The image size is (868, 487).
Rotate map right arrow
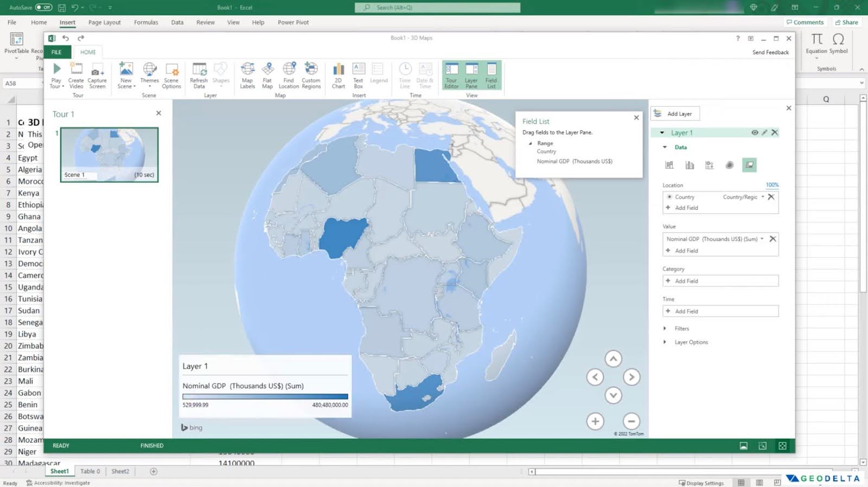(631, 377)
